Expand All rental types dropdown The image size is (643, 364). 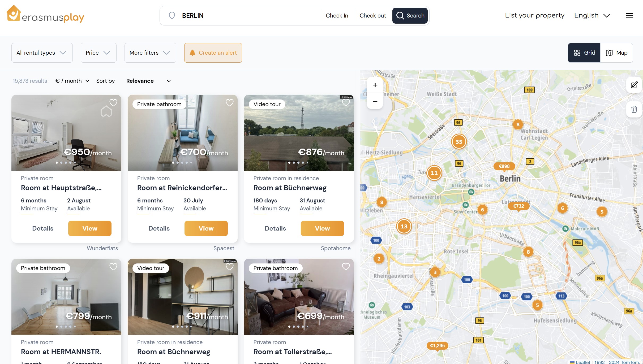(x=42, y=53)
